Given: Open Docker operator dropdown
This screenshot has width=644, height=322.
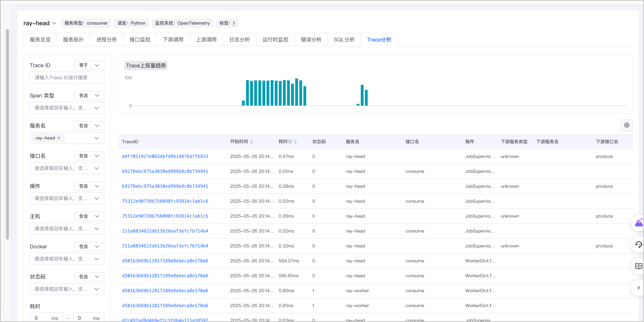Looking at the screenshot, I should 89,247.
